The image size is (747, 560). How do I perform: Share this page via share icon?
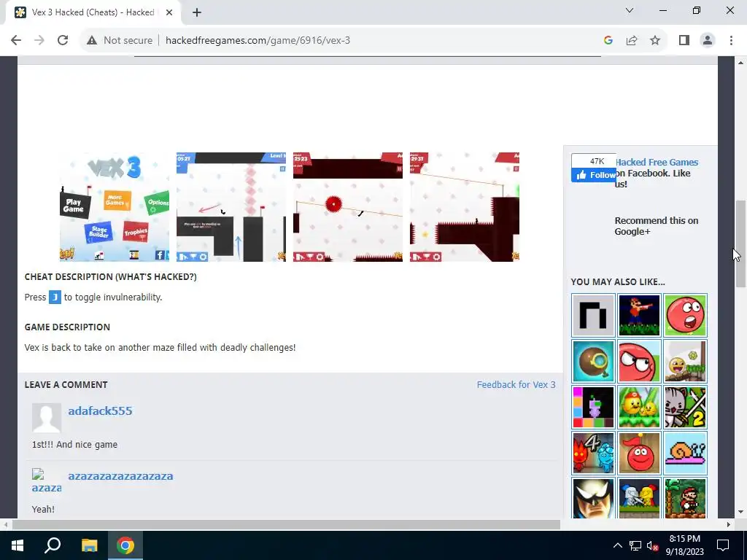pyautogui.click(x=632, y=41)
